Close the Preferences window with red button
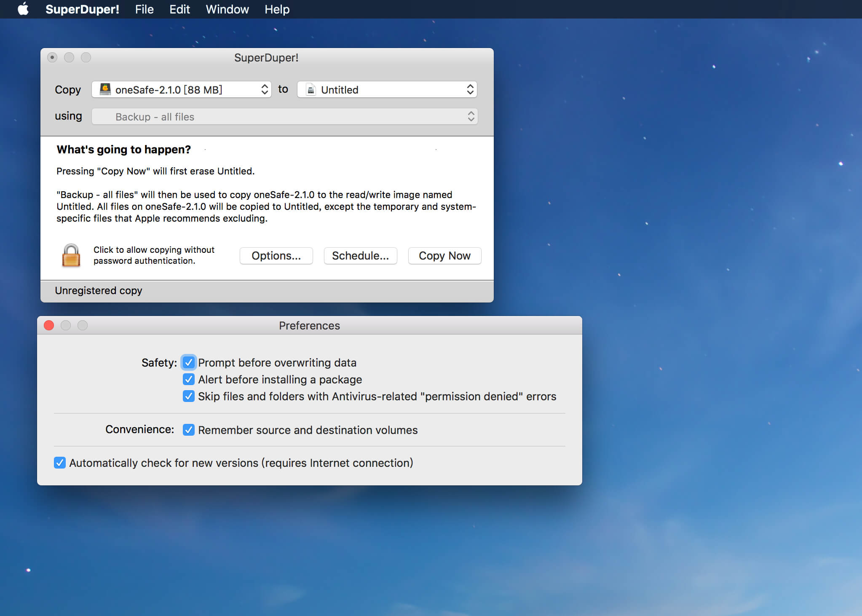 (49, 325)
